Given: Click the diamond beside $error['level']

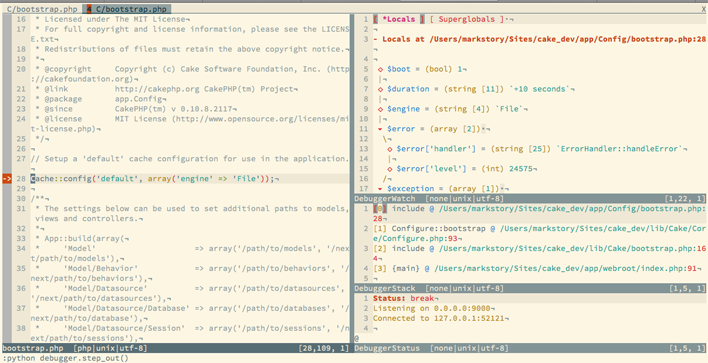Looking at the screenshot, I should 390,168.
